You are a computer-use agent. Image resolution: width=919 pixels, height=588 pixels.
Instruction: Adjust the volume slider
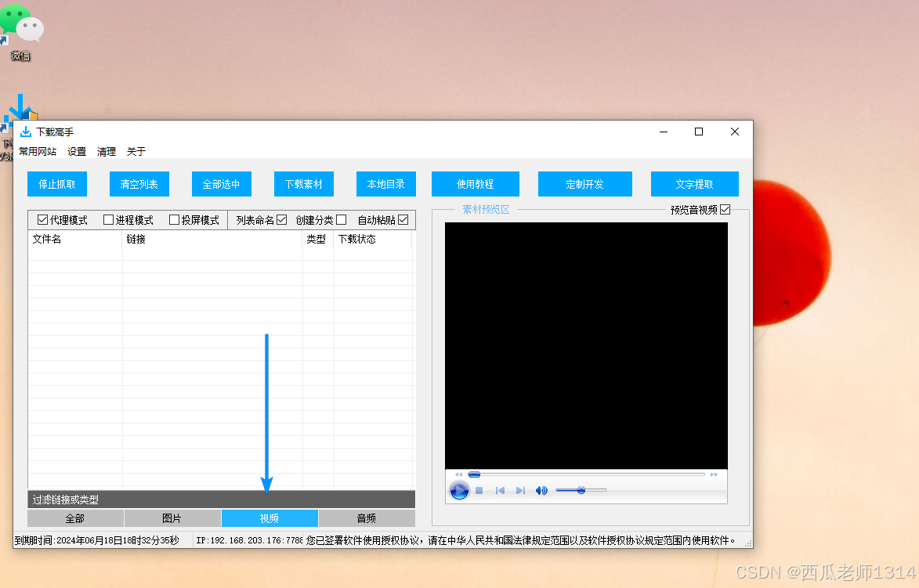(581, 490)
